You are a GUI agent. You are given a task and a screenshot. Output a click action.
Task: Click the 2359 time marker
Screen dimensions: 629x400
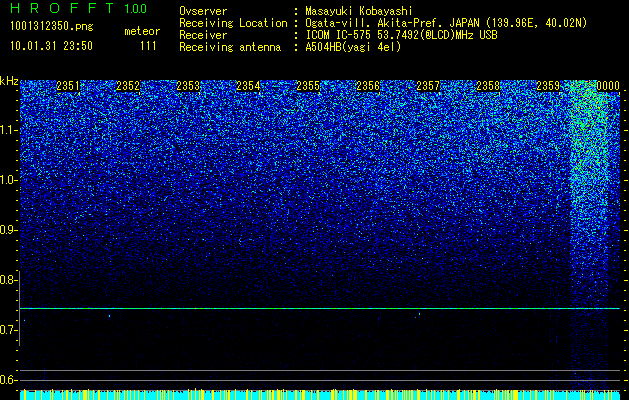point(548,86)
